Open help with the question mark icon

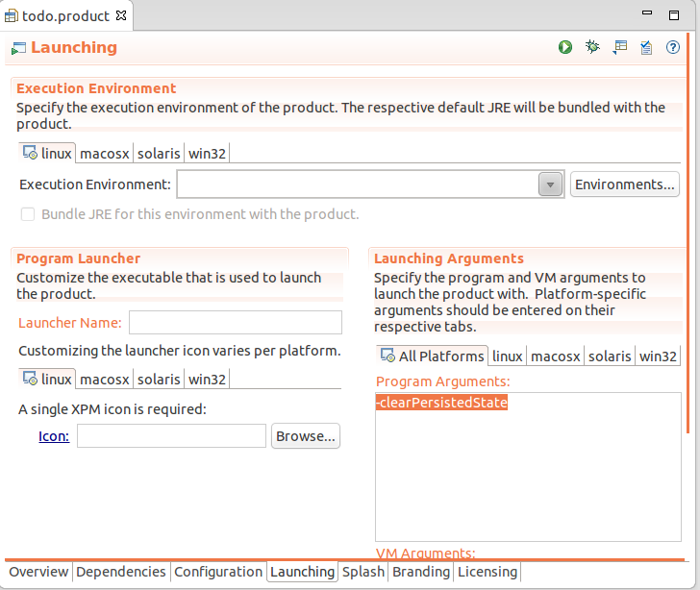[x=673, y=47]
